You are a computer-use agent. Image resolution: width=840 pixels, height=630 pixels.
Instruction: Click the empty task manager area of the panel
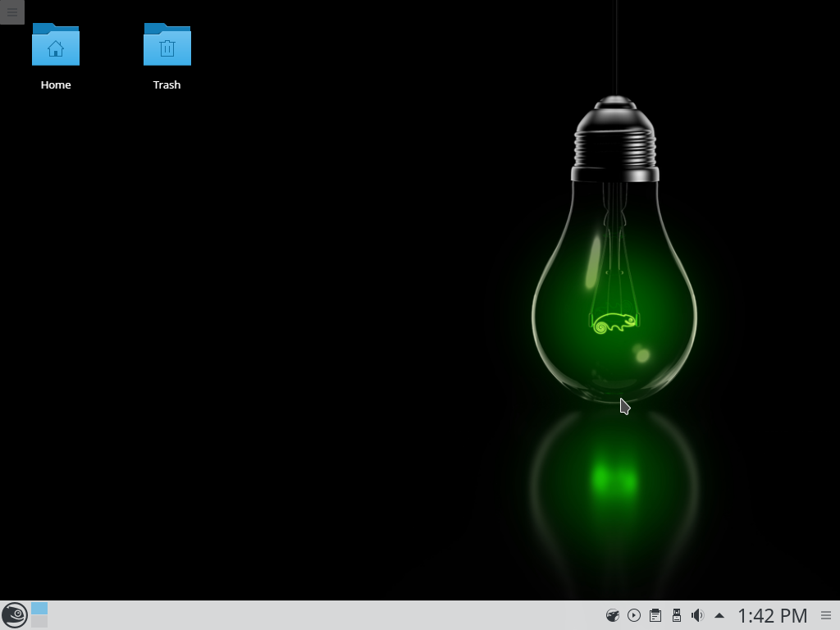(x=328, y=615)
